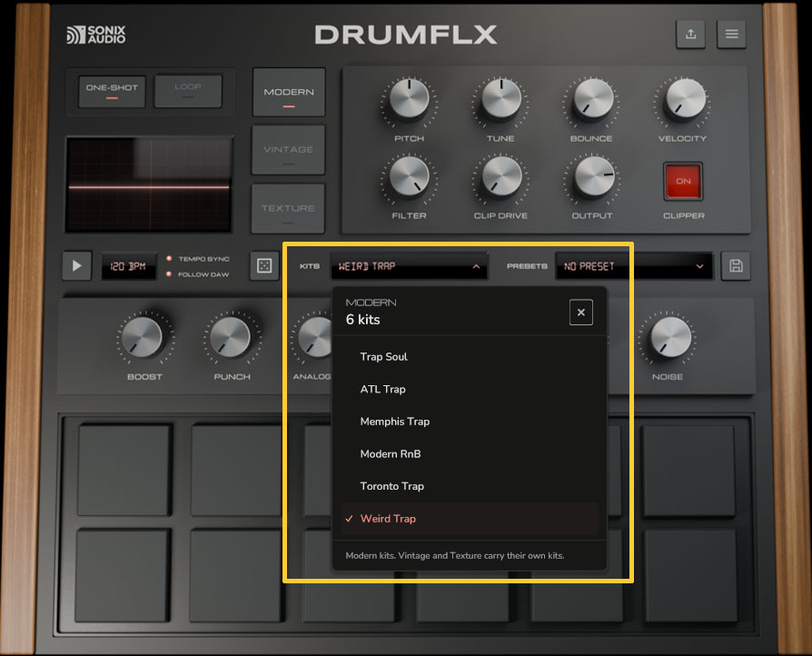This screenshot has width=812, height=656.
Task: Click the DRUMFLX title text
Action: [x=406, y=35]
